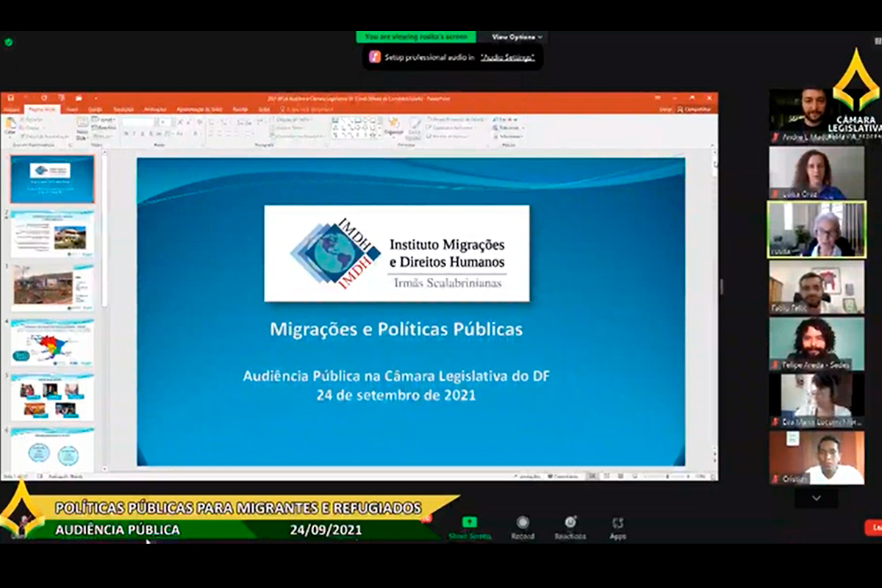Open the Audio Settings link
The height and width of the screenshot is (588, 882).
[x=507, y=57]
